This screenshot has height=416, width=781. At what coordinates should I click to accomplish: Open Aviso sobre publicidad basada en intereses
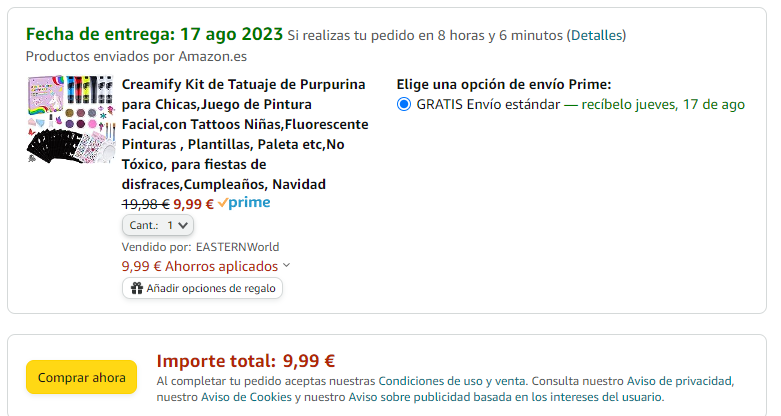(505, 397)
